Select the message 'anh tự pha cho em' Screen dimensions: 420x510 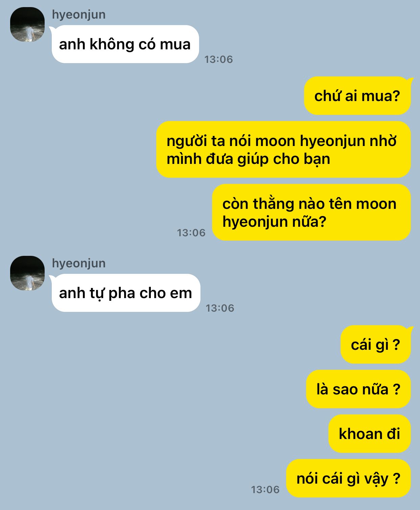point(125,293)
